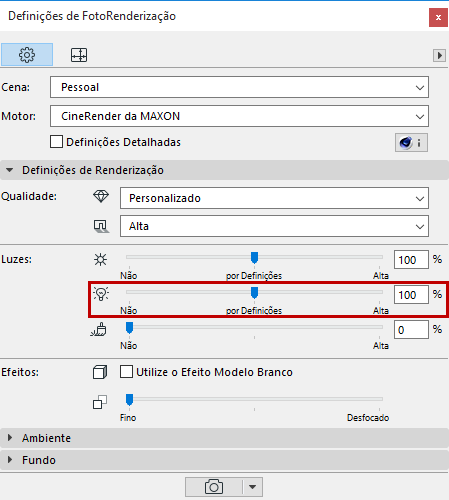Screen dimensions: 449x500
Task: Click the camera render button
Action: pos(213,487)
